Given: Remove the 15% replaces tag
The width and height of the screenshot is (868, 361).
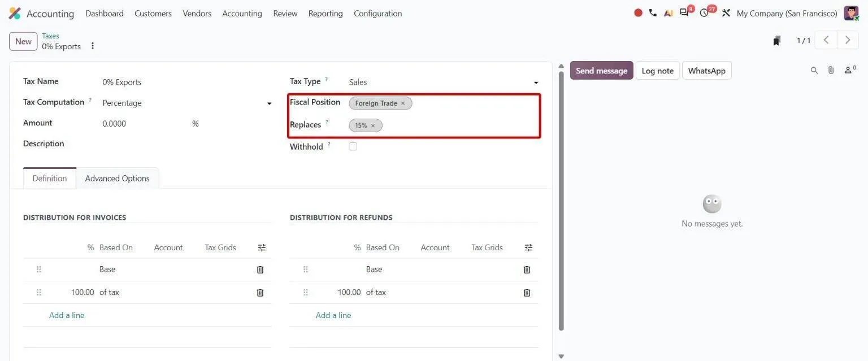Looking at the screenshot, I should (x=373, y=125).
